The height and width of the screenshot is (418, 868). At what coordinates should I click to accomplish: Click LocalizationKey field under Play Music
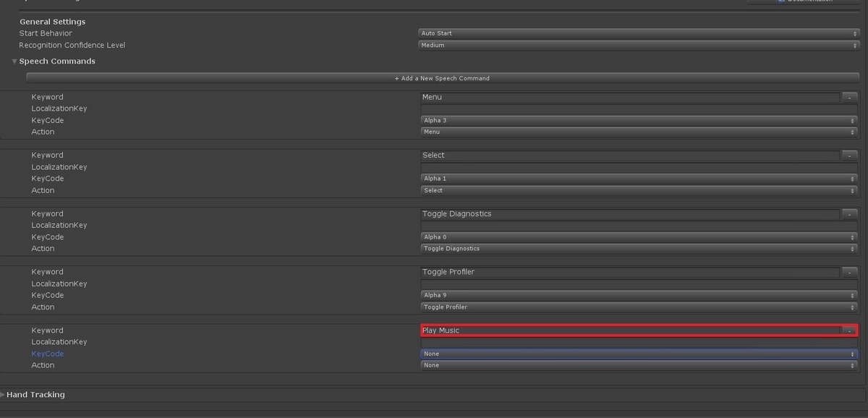[x=639, y=342]
